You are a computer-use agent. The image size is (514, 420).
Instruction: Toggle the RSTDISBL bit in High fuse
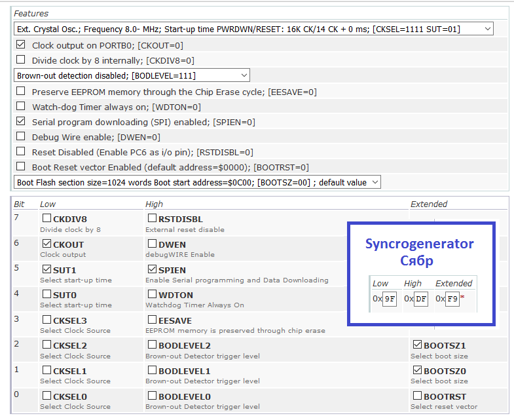point(152,218)
